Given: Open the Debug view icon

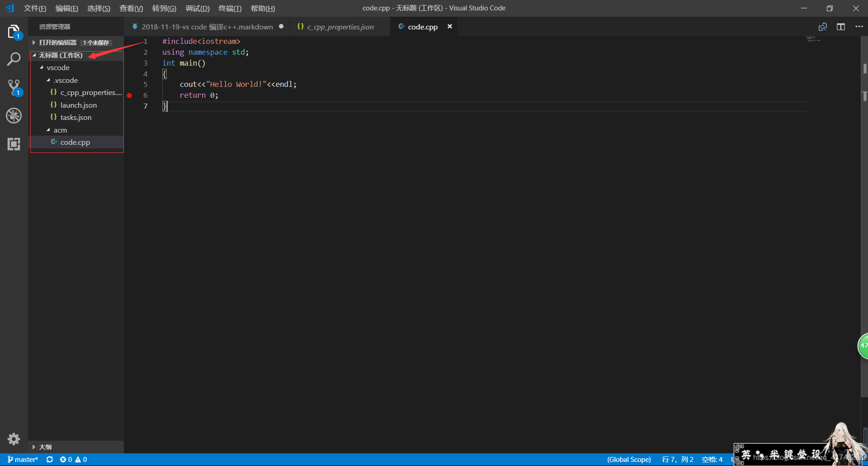Looking at the screenshot, I should pyautogui.click(x=14, y=116).
